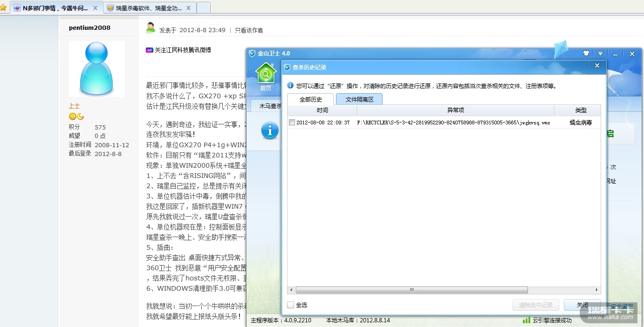
Task: Click the 本地木马库:2012.8.8.14 status text
Action: 358,320
